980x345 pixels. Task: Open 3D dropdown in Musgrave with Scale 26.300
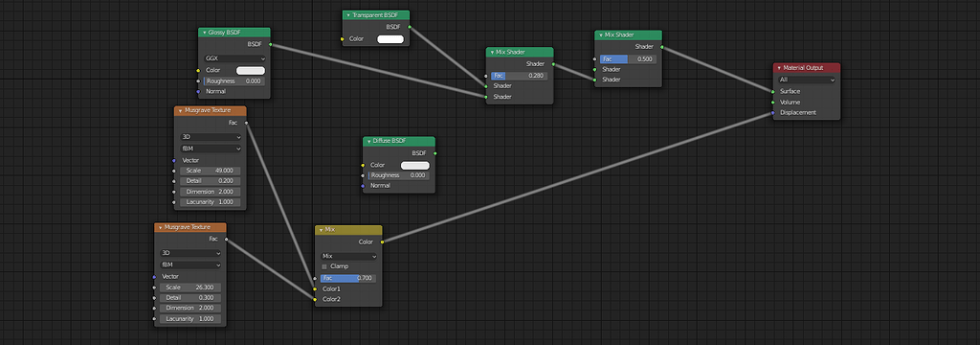click(x=190, y=253)
